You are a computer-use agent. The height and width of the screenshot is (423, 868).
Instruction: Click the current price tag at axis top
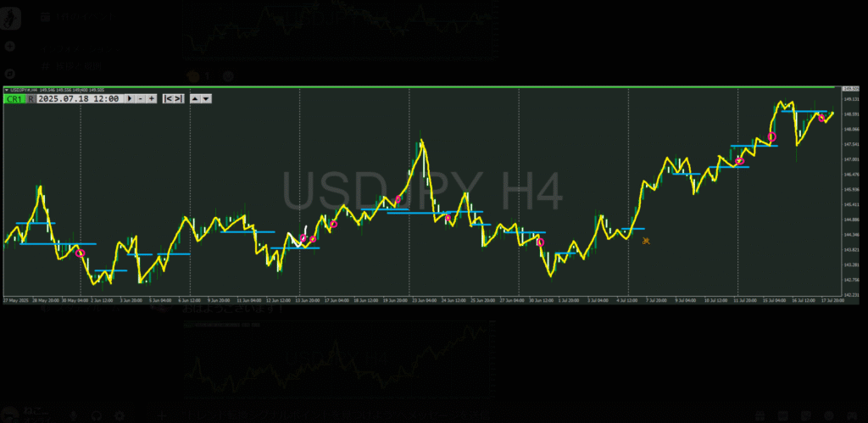[850, 89]
